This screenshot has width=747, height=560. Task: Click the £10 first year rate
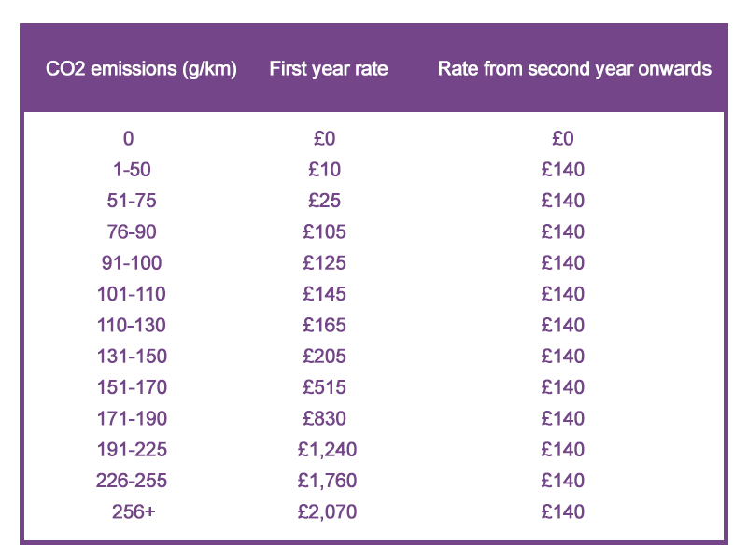pos(325,170)
